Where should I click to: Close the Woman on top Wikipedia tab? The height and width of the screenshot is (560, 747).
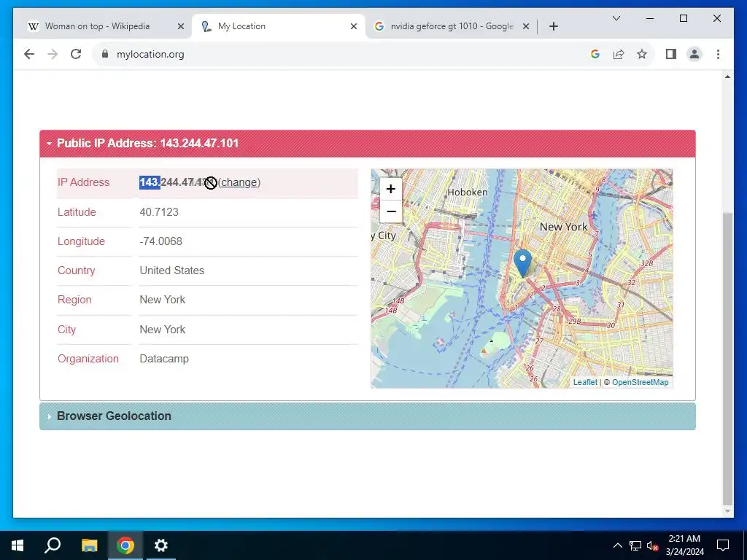pos(181,27)
